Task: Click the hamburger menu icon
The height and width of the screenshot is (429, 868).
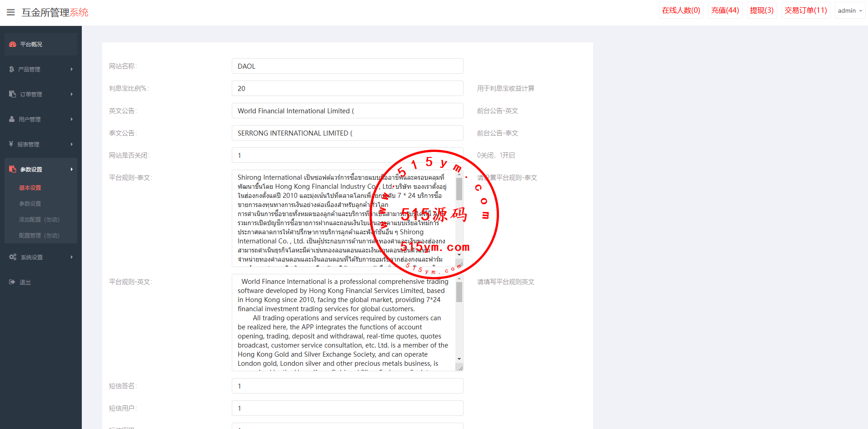Action: click(x=11, y=12)
